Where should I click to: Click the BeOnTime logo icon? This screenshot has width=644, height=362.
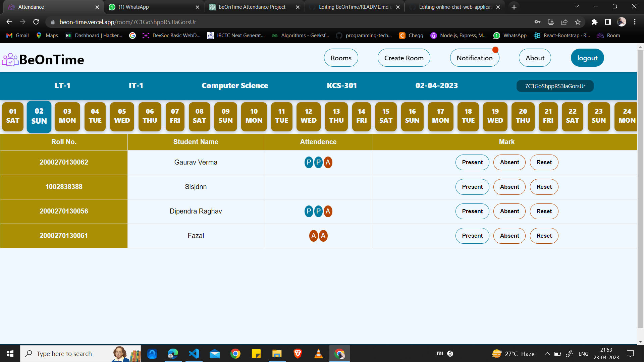(10, 59)
